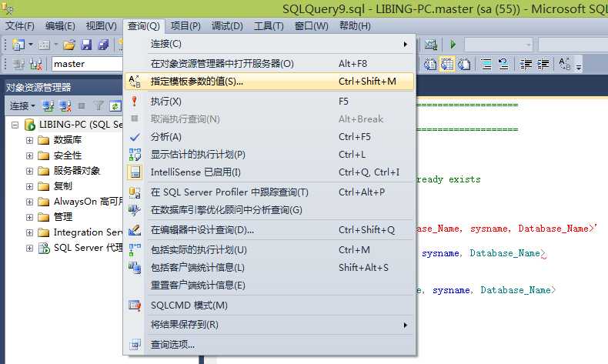Click Comment Out Selected Lines icon

[486, 64]
